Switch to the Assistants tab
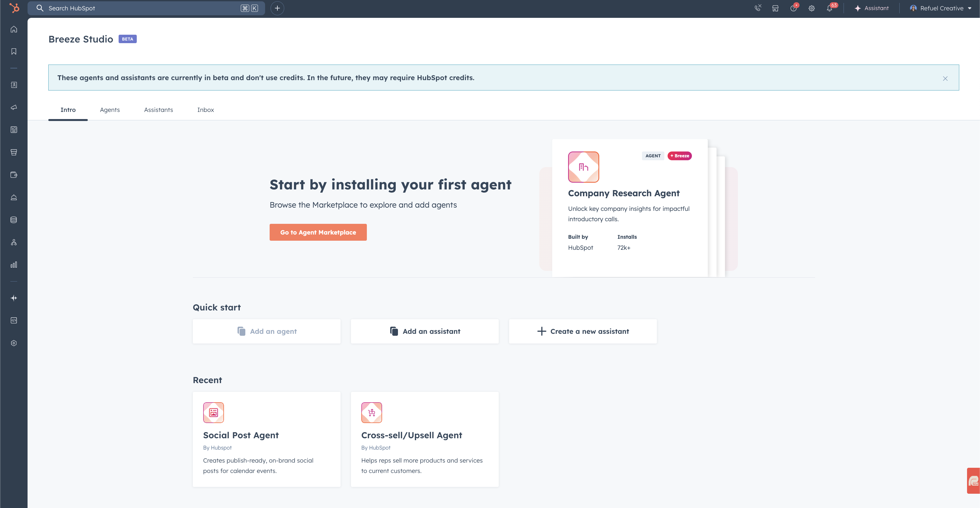Viewport: 980px width, 508px height. [x=158, y=110]
